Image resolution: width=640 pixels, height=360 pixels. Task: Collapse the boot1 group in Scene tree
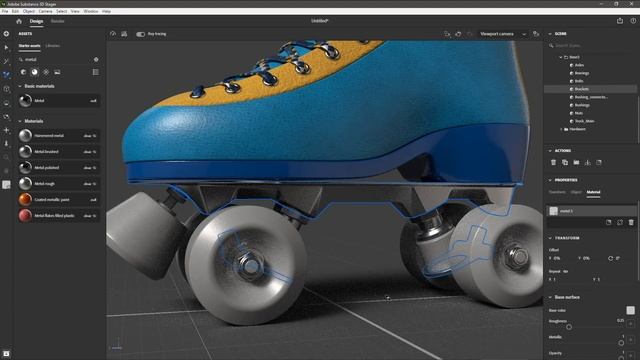(561, 57)
